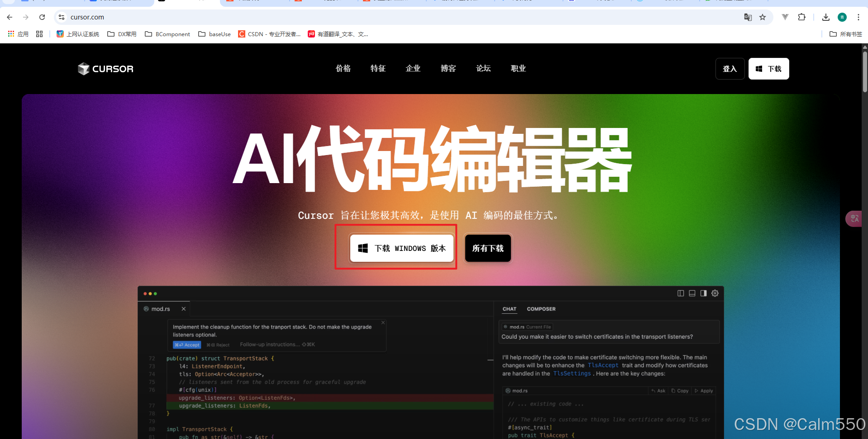Click the floating translate widget on right edge
Screen dimensions: 868x439
click(854, 219)
